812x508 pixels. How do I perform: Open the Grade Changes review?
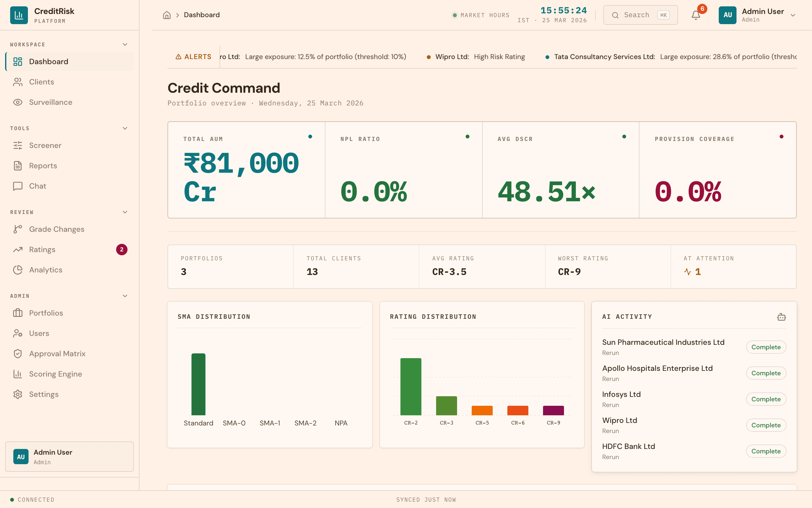69,229
